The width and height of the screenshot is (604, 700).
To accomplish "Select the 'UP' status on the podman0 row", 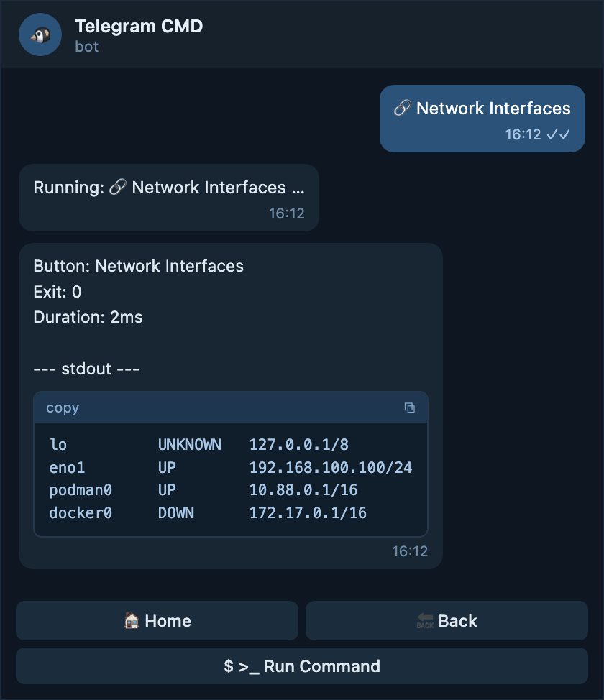I will (167, 490).
